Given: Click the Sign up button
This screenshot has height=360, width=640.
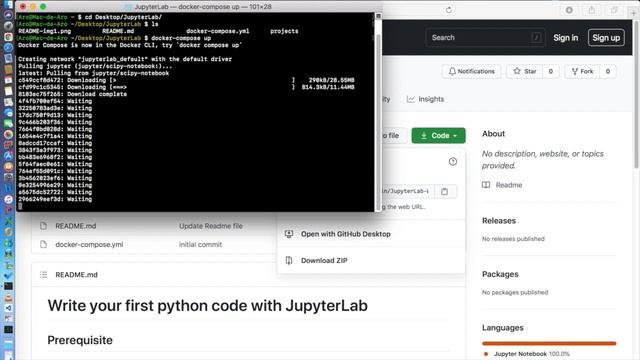Looking at the screenshot, I should [606, 38].
